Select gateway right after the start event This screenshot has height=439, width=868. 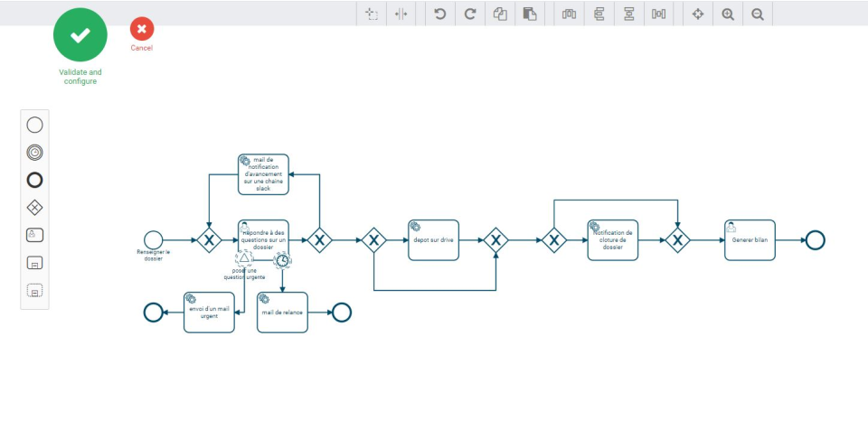pos(209,240)
